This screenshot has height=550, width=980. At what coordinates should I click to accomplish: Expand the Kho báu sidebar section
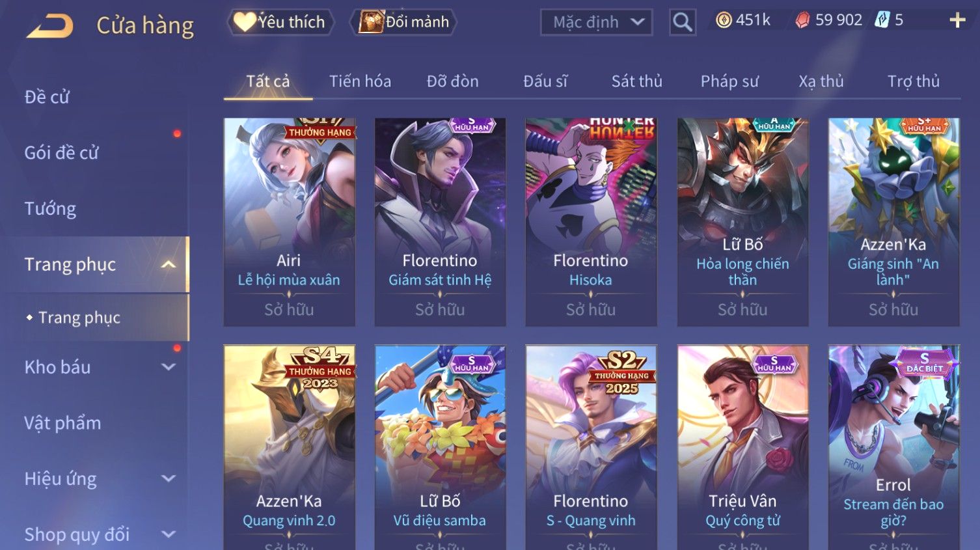click(x=169, y=367)
